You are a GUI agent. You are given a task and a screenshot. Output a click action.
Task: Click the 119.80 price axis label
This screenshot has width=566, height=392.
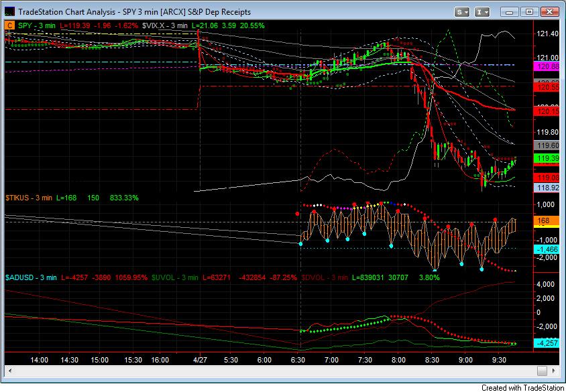pos(548,132)
